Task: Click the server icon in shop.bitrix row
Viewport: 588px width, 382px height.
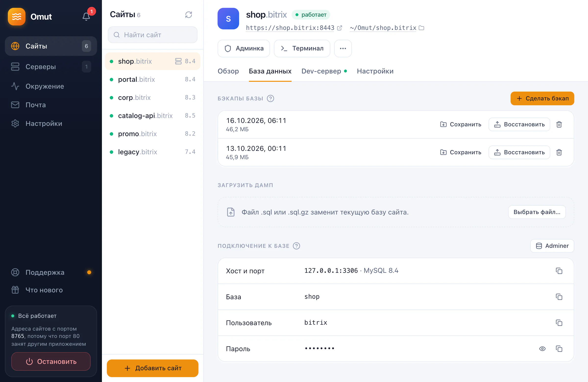Action: pyautogui.click(x=178, y=61)
